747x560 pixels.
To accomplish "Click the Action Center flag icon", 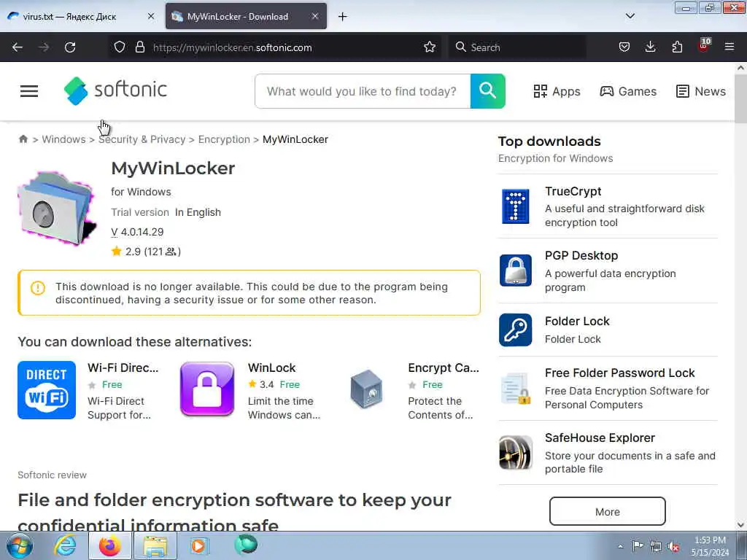I will coord(638,545).
